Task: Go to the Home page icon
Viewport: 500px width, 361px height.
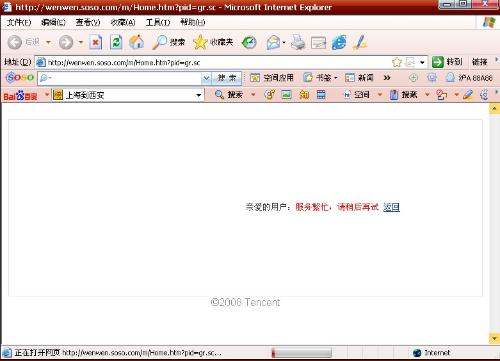Action: click(x=136, y=42)
